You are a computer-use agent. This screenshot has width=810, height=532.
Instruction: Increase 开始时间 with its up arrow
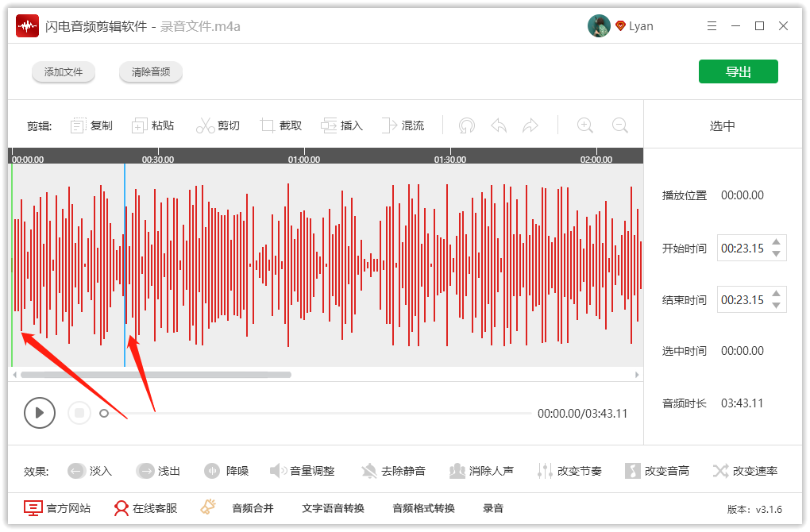(x=776, y=241)
